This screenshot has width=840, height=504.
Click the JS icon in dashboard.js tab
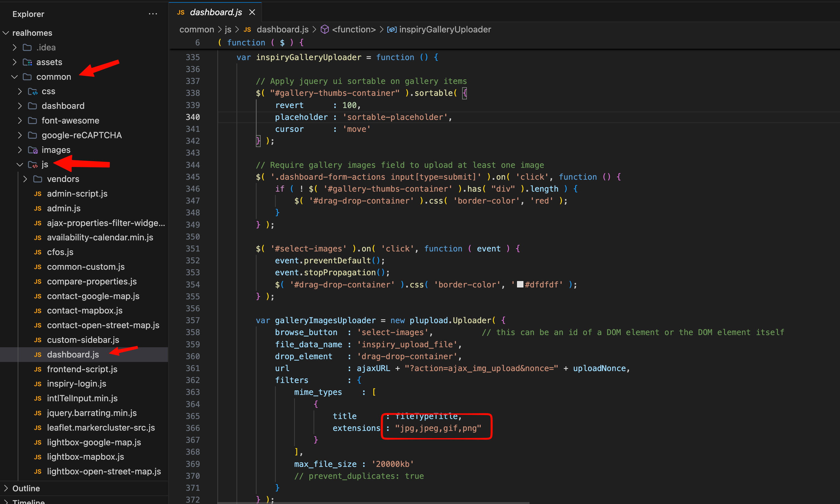coord(180,12)
